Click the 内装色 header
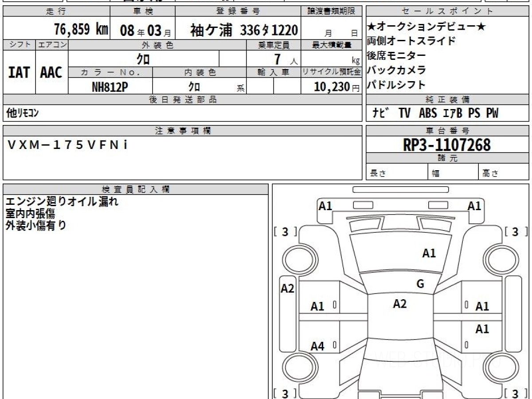 click(199, 72)
